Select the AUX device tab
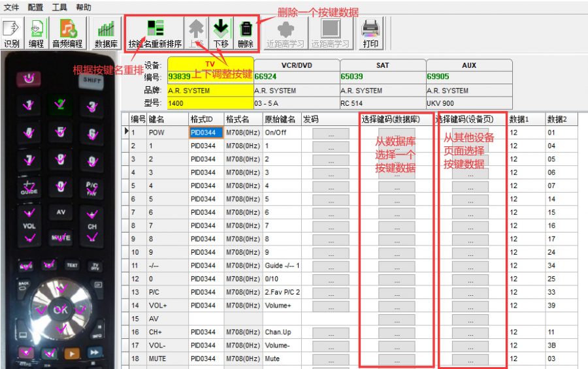The height and width of the screenshot is (369, 588). point(469,65)
